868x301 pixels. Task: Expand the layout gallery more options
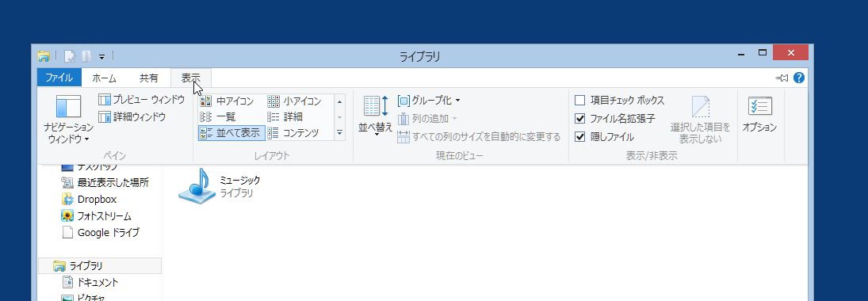pos(340,133)
